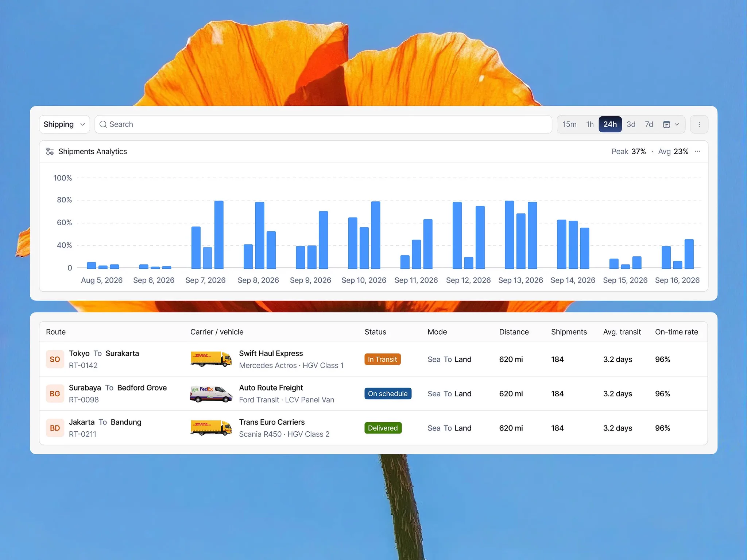This screenshot has height=560, width=747.
Task: Sort by the Route column header
Action: 56,332
